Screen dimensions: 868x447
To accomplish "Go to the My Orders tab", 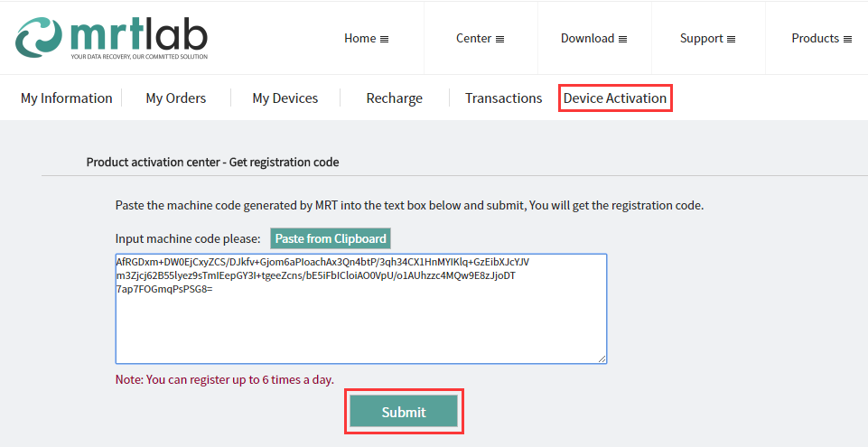I will (x=176, y=98).
